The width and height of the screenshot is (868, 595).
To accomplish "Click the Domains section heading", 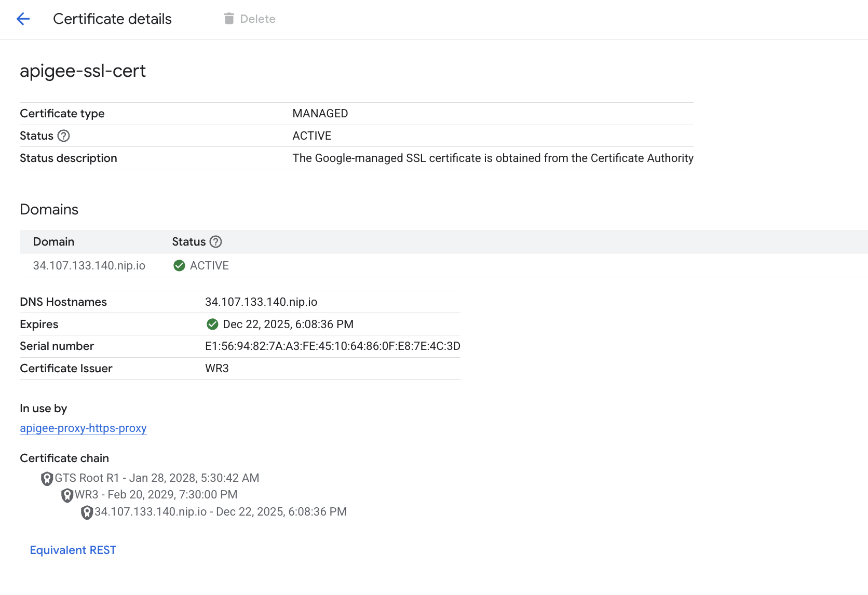I will click(49, 210).
